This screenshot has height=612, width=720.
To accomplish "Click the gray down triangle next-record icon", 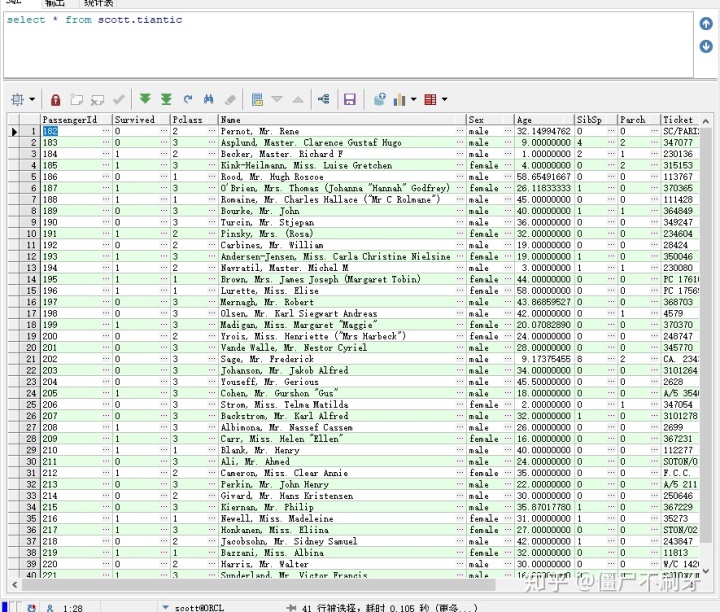I will tap(277, 99).
